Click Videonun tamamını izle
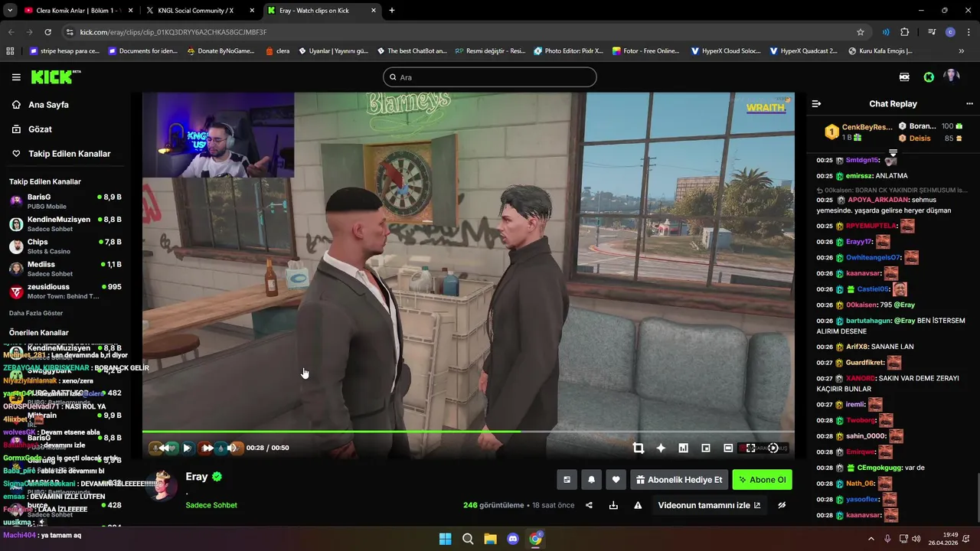The image size is (980, 551). pos(709,505)
